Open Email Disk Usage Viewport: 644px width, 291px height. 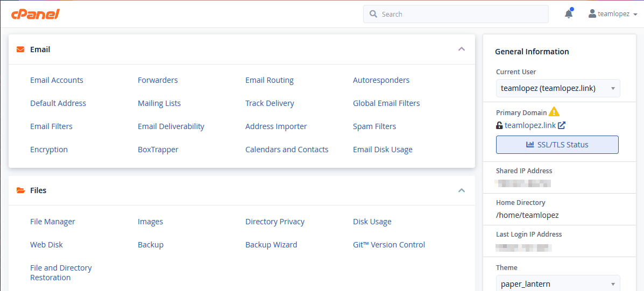click(383, 150)
